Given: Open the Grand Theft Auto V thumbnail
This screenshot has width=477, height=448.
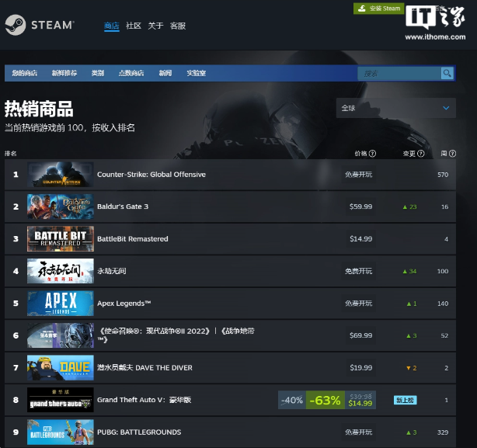Looking at the screenshot, I should 61,400.
